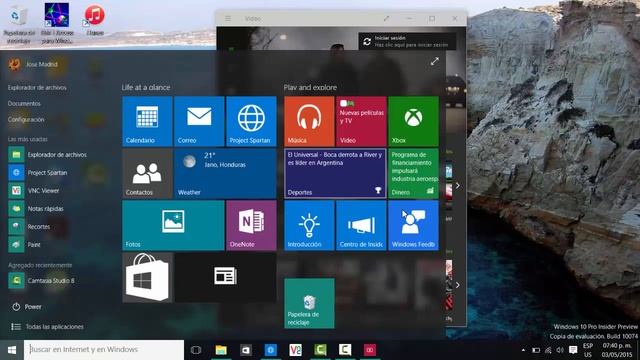Viewport: 640px width, 360px height.
Task: Open Documentos from Start menu
Action: 24,103
